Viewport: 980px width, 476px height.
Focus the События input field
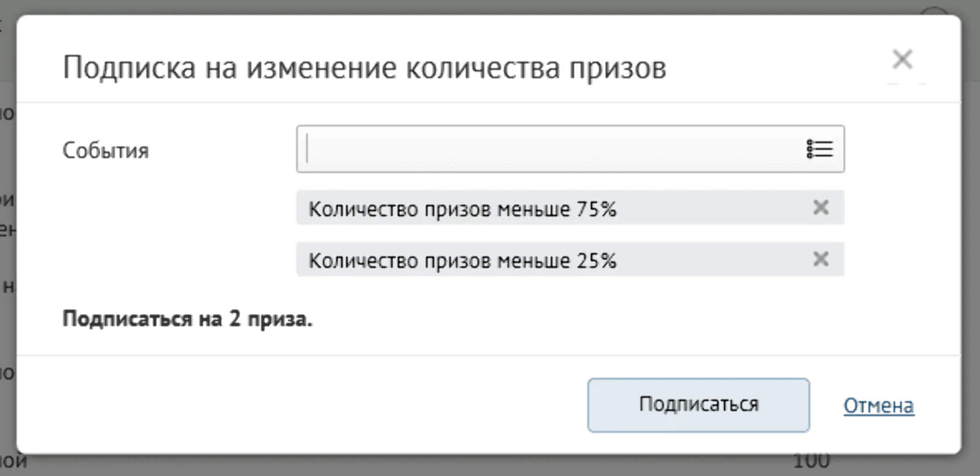click(x=552, y=149)
